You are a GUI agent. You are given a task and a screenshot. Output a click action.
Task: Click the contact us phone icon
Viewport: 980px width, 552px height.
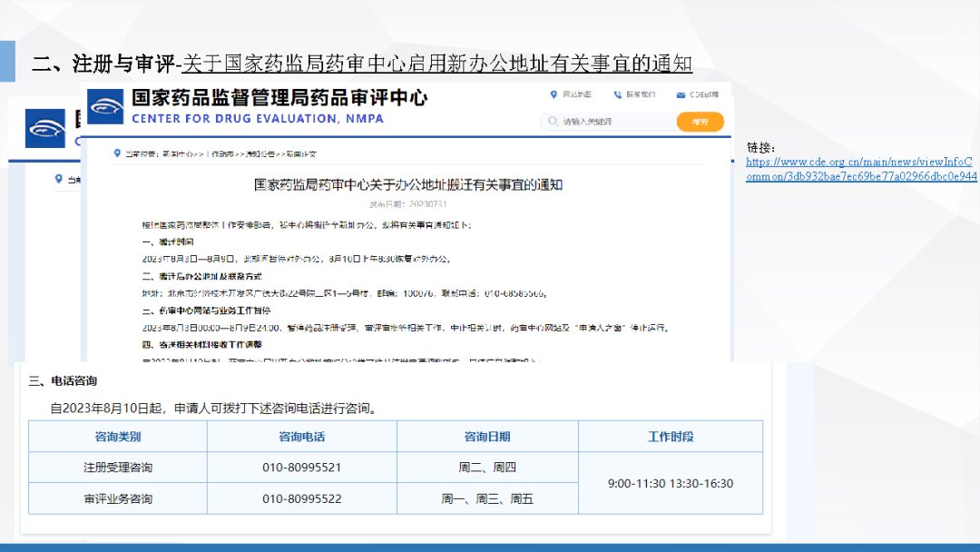[617, 94]
